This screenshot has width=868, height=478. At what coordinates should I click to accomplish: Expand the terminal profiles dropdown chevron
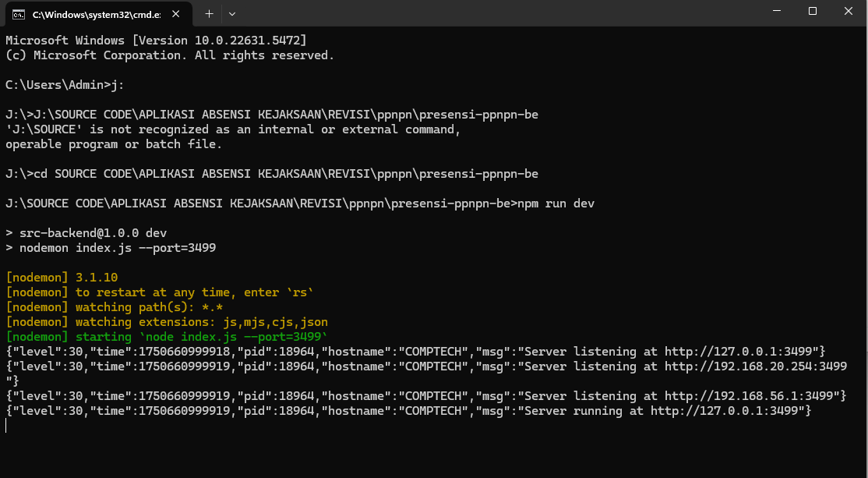click(232, 13)
